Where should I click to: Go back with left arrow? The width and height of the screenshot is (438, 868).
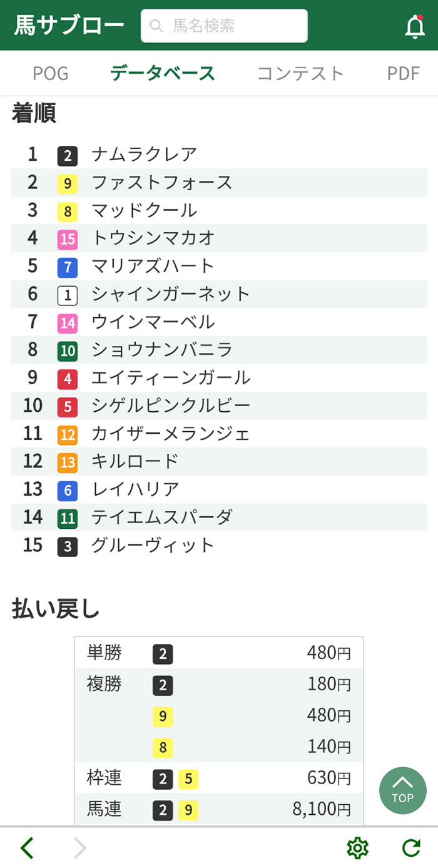point(27,848)
